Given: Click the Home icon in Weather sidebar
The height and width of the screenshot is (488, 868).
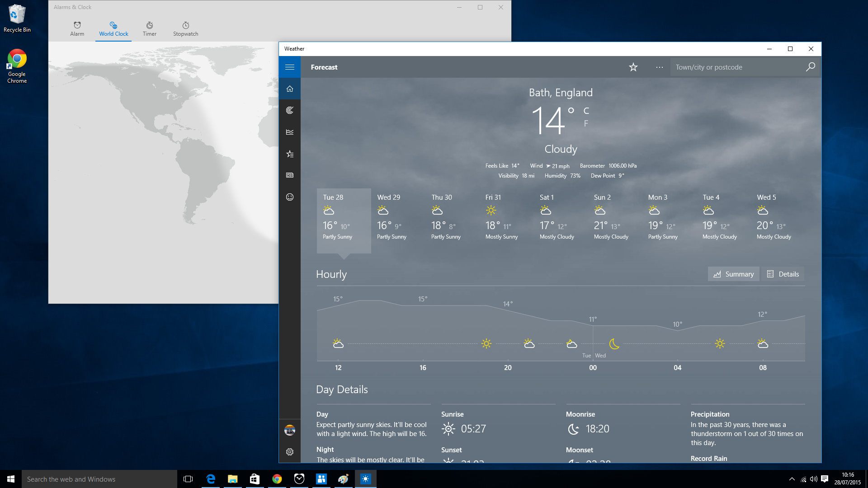Looking at the screenshot, I should pyautogui.click(x=290, y=88).
